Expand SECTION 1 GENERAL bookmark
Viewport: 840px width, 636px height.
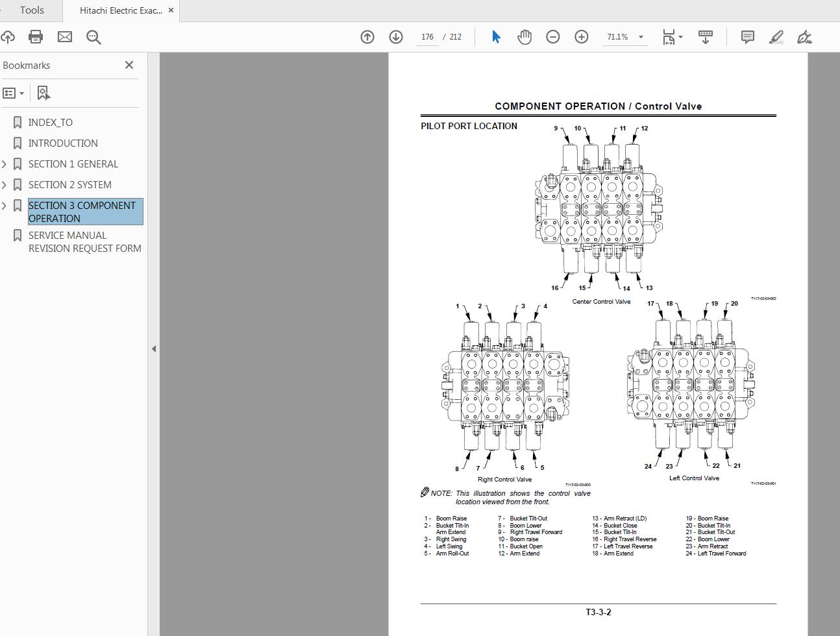click(5, 164)
